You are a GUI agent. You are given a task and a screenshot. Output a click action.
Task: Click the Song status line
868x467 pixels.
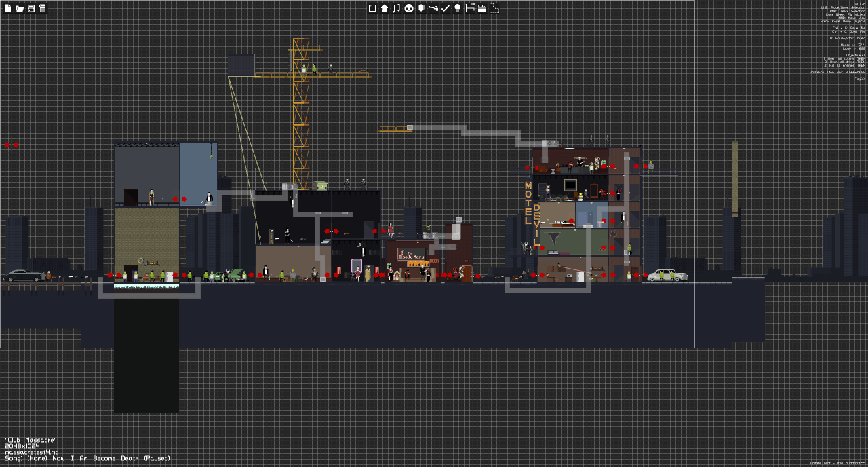coord(87,458)
